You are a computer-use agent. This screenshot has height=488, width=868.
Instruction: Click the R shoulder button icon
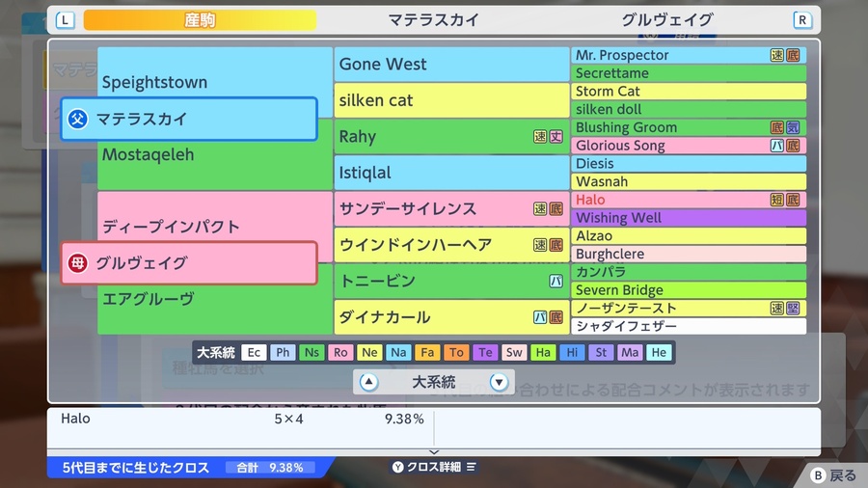coord(802,20)
